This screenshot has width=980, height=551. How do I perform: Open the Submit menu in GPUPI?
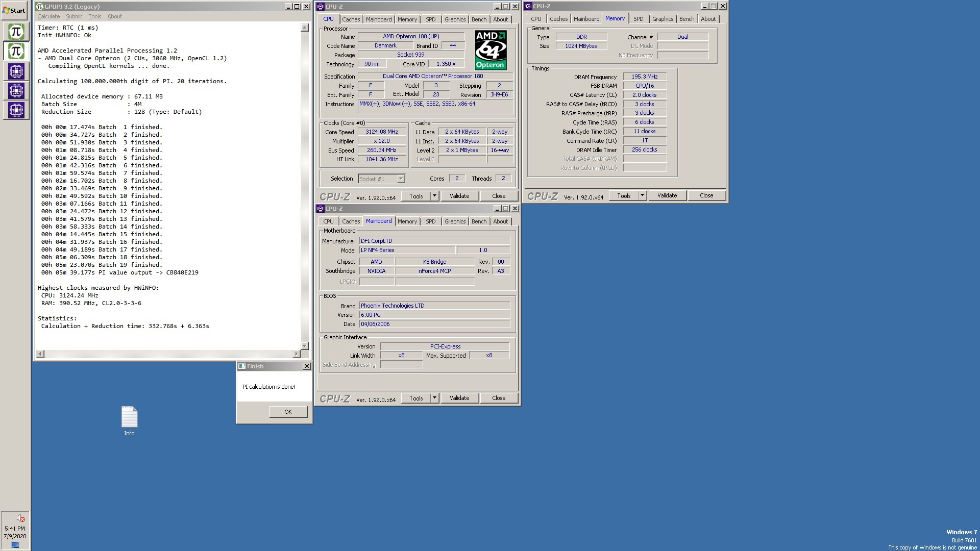click(74, 16)
